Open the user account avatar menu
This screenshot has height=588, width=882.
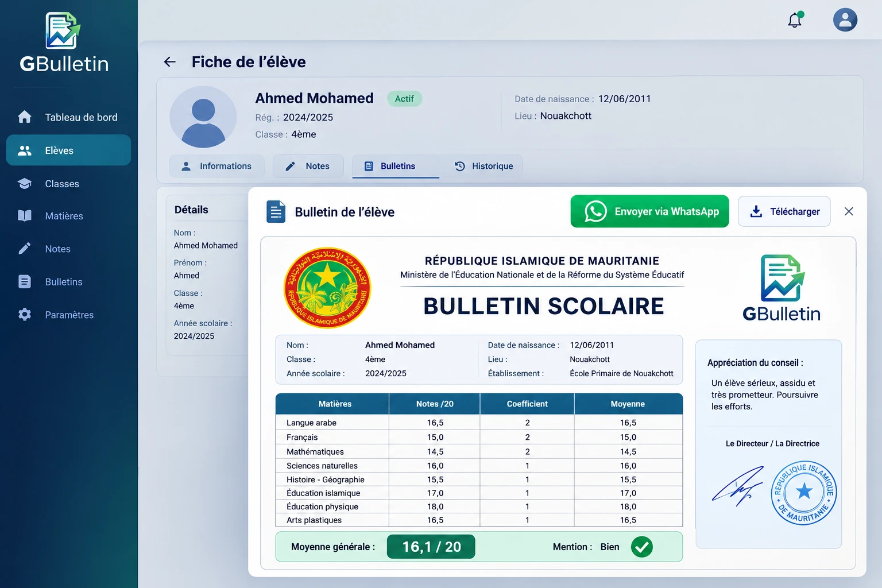[845, 20]
